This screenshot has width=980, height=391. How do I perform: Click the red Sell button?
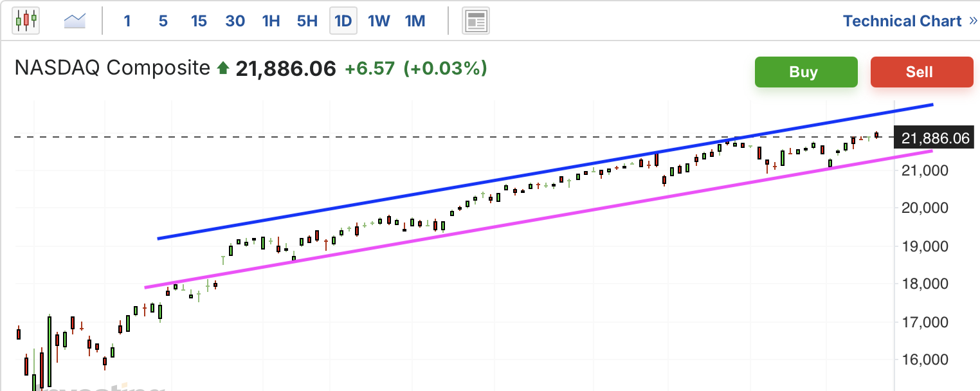(x=921, y=72)
